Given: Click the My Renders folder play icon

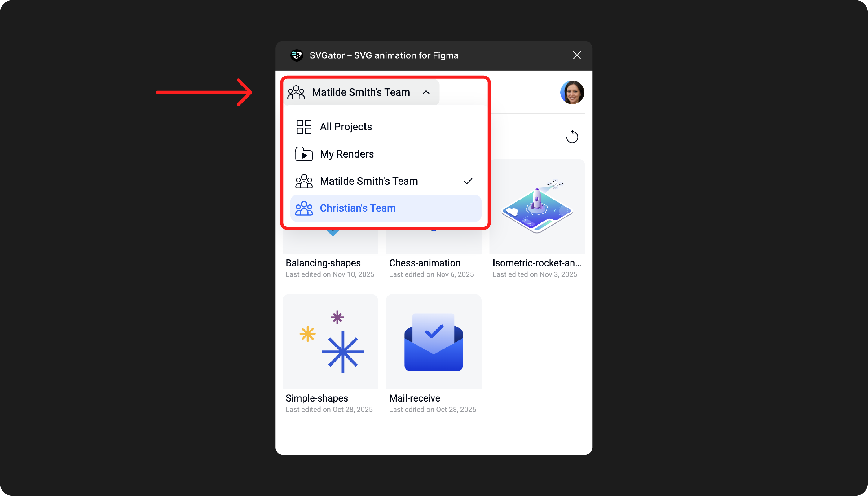Looking at the screenshot, I should [x=303, y=154].
